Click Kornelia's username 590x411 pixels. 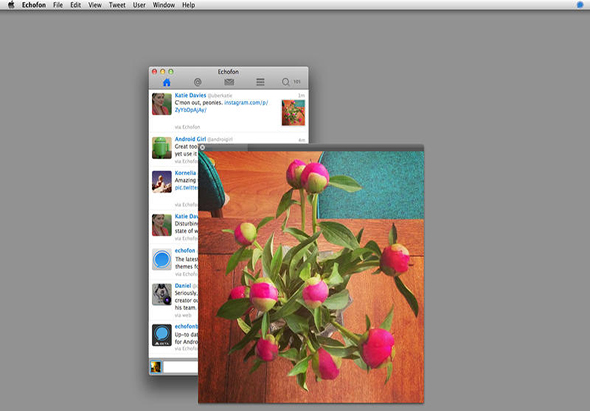coord(186,173)
